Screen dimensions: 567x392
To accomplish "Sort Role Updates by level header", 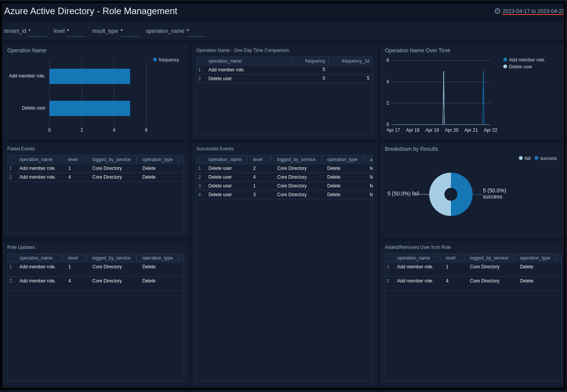I will 73,258.
